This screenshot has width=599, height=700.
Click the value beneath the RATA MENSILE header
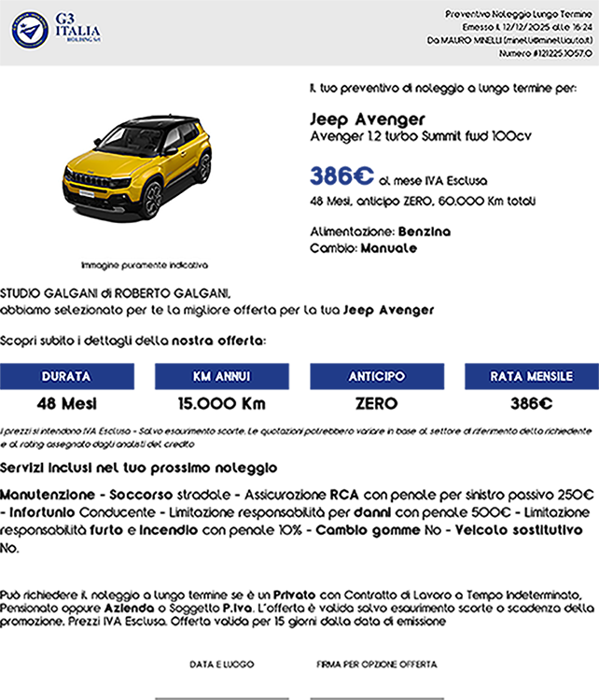tap(531, 399)
